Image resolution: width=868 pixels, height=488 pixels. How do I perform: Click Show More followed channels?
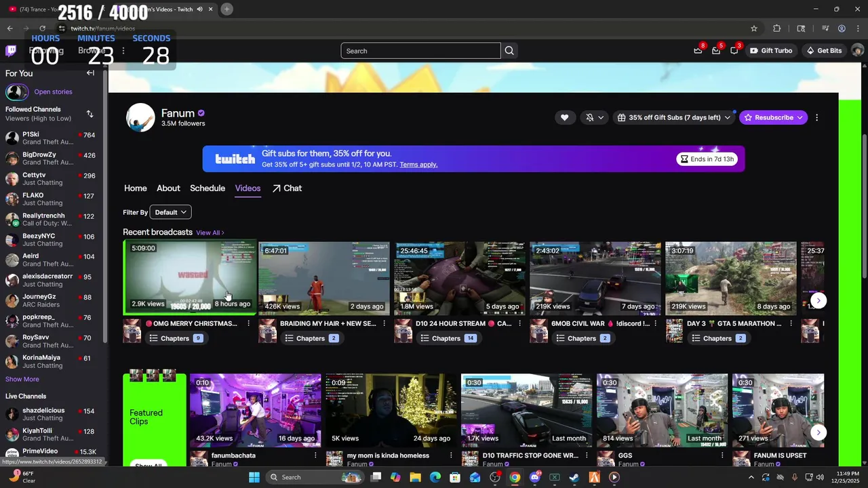[22, 380]
